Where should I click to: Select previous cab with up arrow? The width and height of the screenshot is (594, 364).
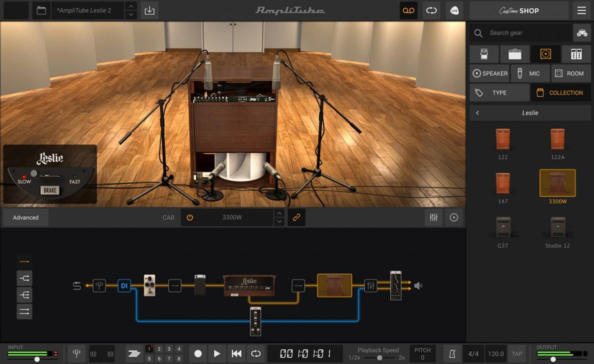coord(279,213)
